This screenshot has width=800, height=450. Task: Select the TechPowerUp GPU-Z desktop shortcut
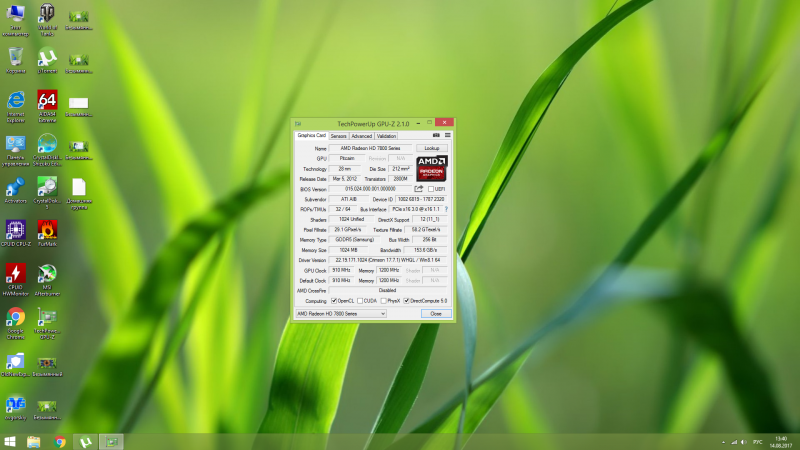point(47,323)
